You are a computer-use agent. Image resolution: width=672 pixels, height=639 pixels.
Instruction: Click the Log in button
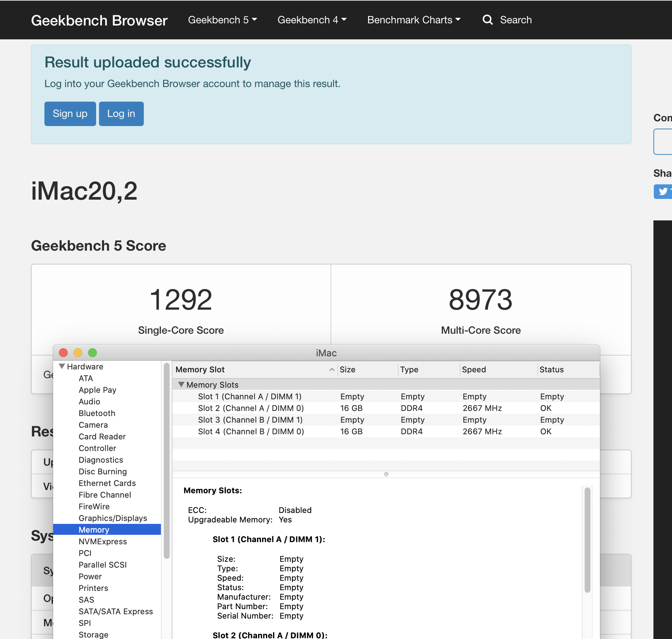(x=121, y=114)
